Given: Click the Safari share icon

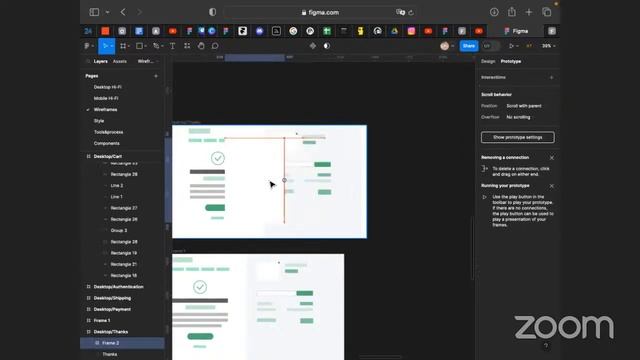Looking at the screenshot, I should click(512, 12).
